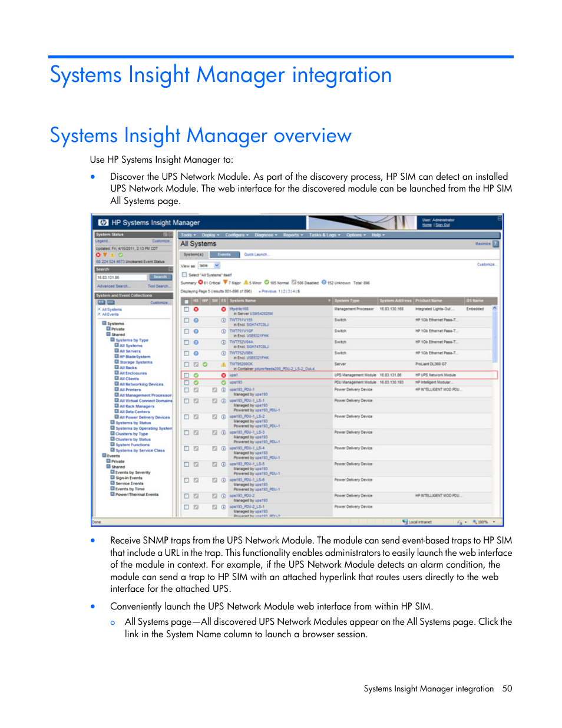
Task: Click the Sign Out link
Action: coord(442,225)
